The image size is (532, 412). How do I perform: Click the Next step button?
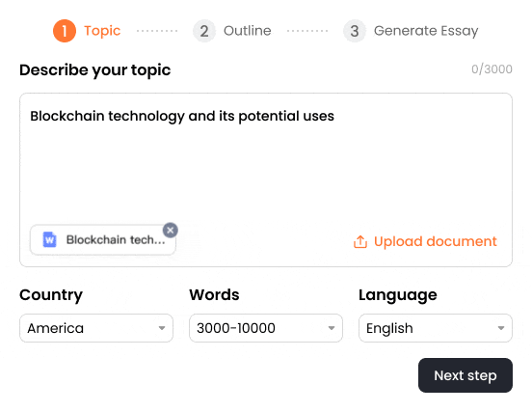click(x=465, y=375)
